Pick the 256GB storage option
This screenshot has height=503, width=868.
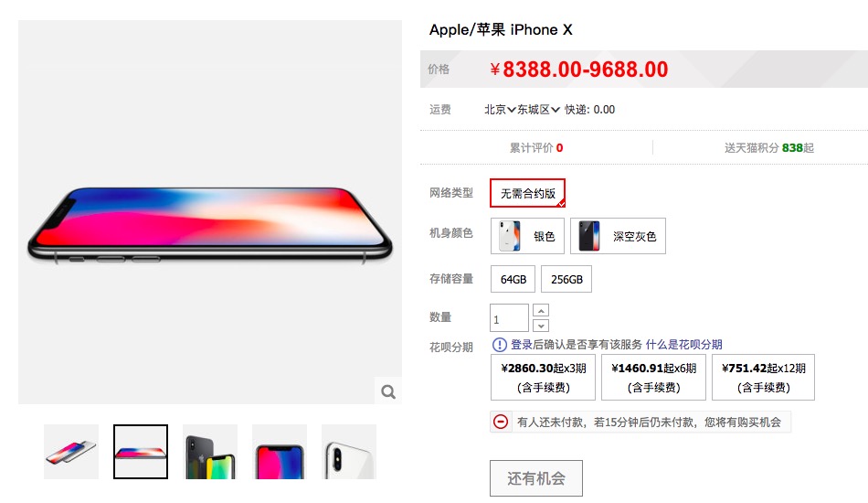(x=566, y=279)
